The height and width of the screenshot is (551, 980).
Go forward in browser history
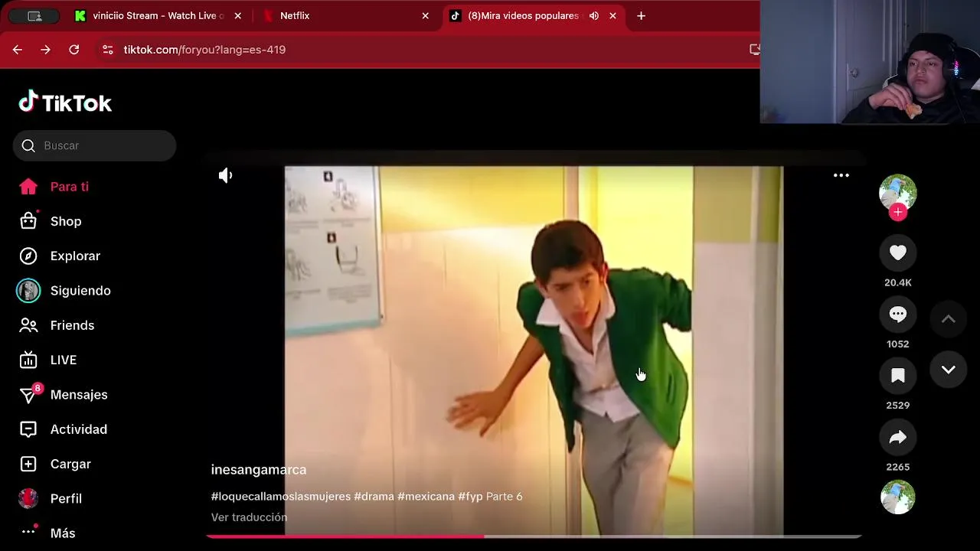tap(45, 50)
